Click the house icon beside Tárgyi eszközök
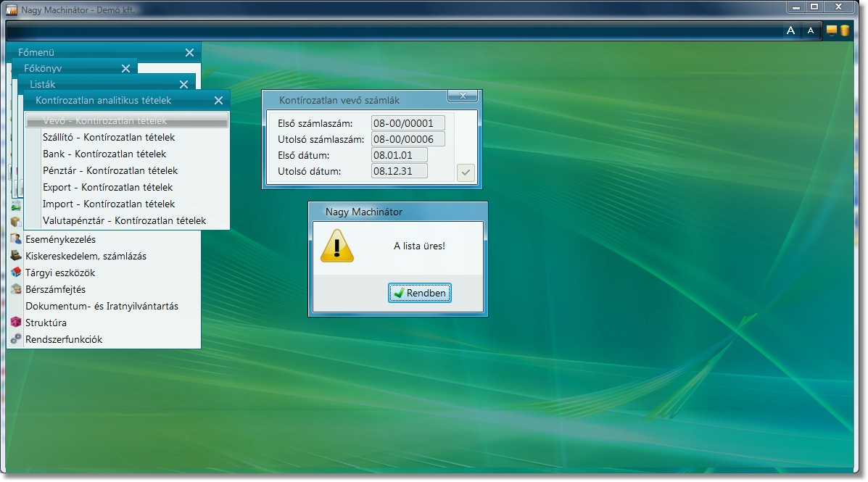 click(x=16, y=273)
